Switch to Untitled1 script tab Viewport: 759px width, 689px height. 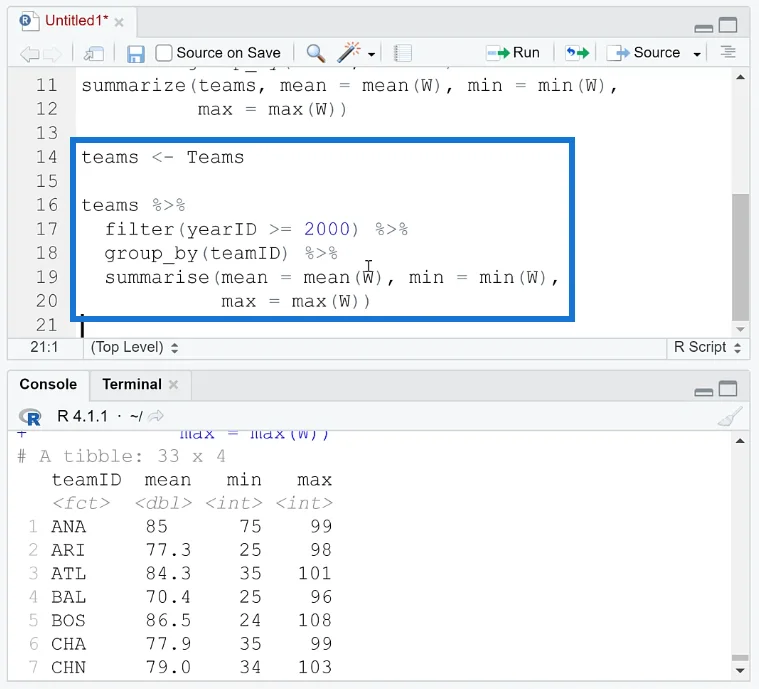click(76, 21)
